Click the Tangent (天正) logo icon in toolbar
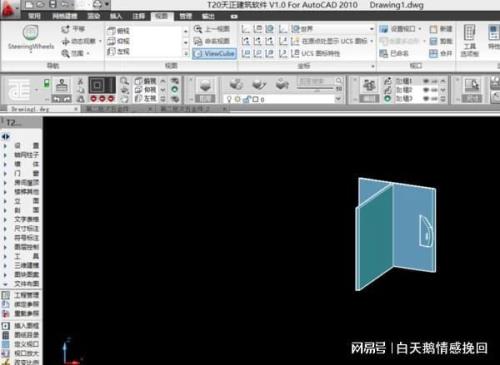The width and height of the screenshot is (500, 365). (x=19, y=89)
